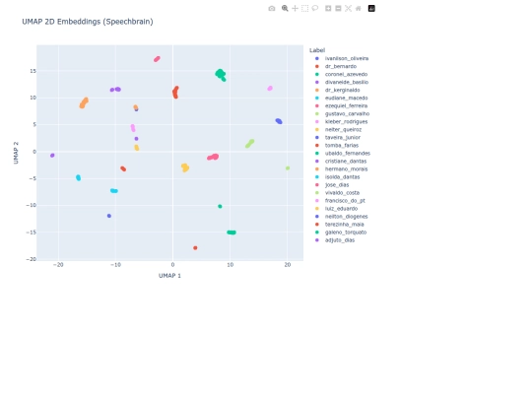
Task: Click the large green cluster at the top right of the plot
Action: click(221, 74)
